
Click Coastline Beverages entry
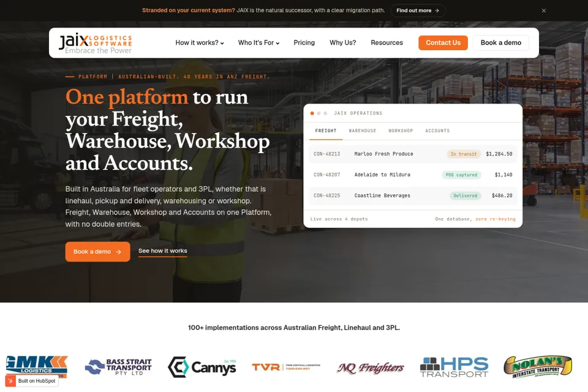click(x=382, y=195)
